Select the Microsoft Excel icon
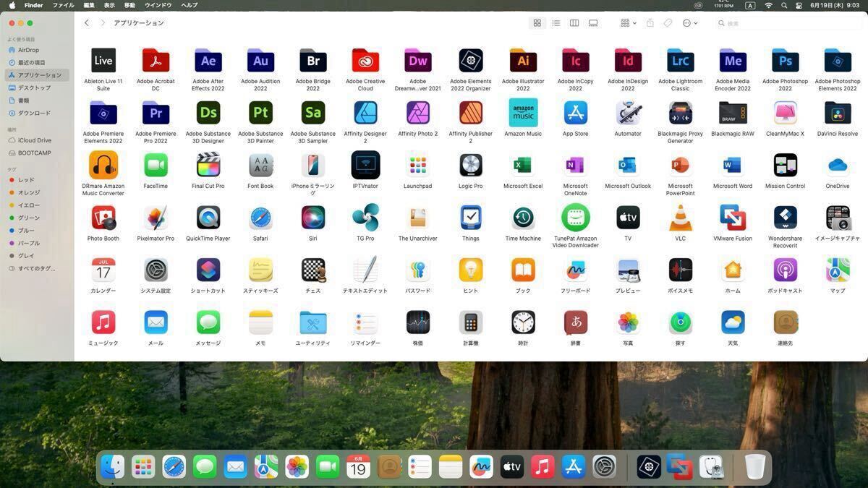868x488 pixels. click(x=523, y=166)
